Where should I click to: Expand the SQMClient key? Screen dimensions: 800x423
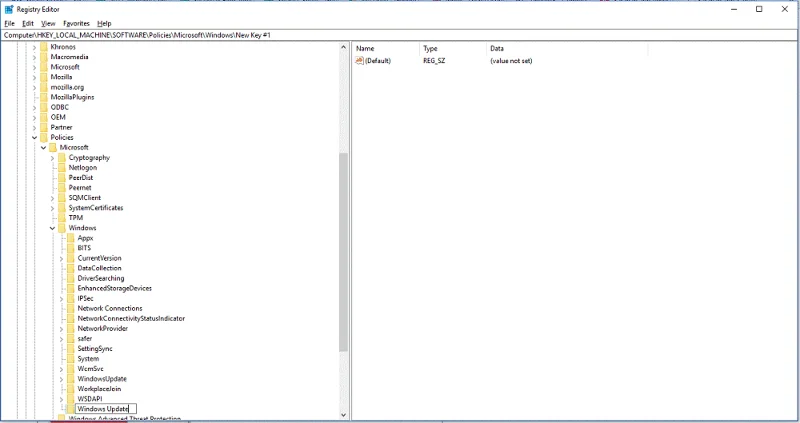53,198
